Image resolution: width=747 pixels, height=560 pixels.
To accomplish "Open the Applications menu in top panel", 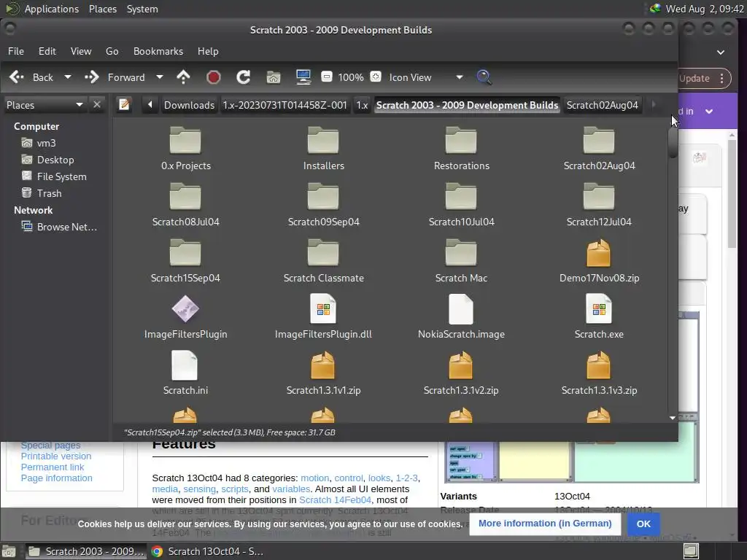I will point(52,9).
